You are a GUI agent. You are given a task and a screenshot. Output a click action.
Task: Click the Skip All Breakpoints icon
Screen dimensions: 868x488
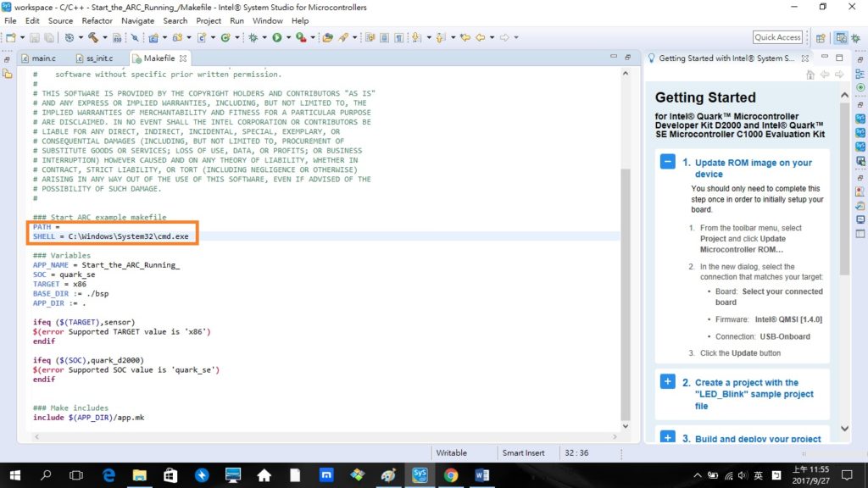pos(135,37)
